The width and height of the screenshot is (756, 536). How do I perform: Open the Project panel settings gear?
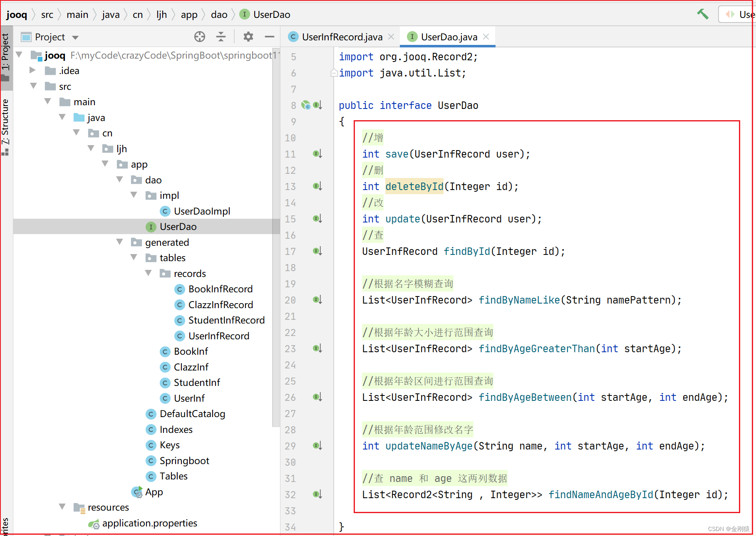pyautogui.click(x=248, y=37)
